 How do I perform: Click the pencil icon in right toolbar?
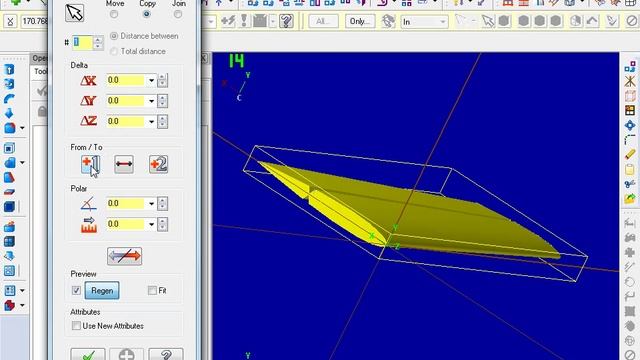[x=630, y=154]
